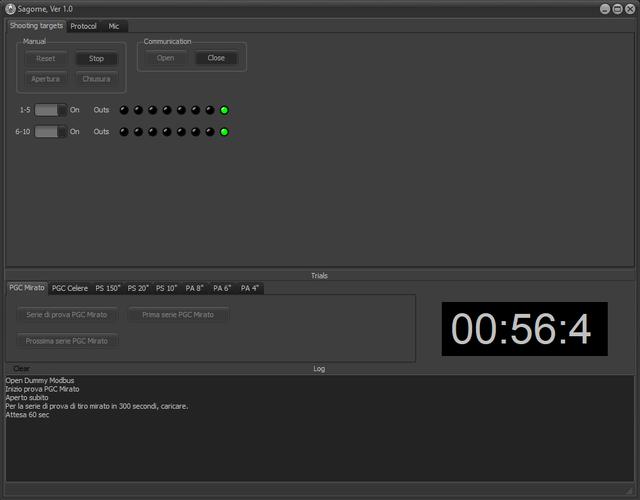
Task: Click the first LED in the 6-10 Outs row
Action: (x=124, y=132)
